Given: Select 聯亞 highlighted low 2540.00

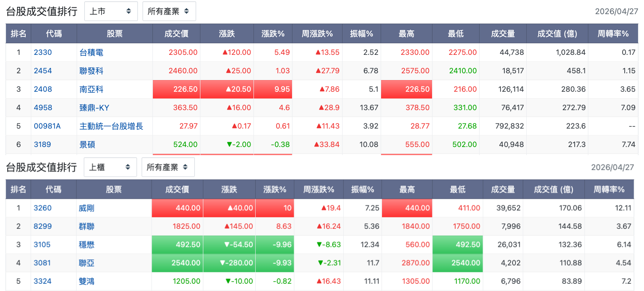Looking at the screenshot, I should [x=457, y=263].
